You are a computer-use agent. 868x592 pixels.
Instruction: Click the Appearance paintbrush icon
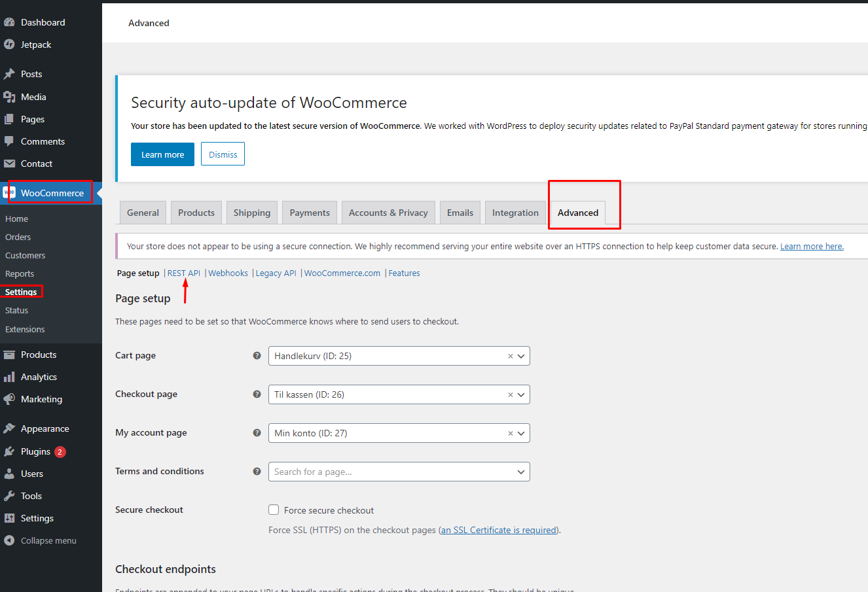click(x=9, y=428)
